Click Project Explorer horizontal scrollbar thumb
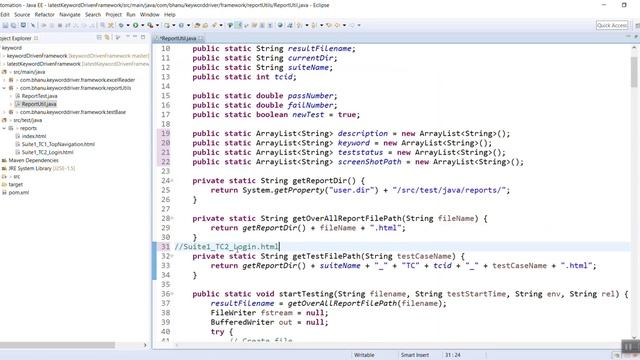The width and height of the screenshot is (640, 360). [x=57, y=345]
